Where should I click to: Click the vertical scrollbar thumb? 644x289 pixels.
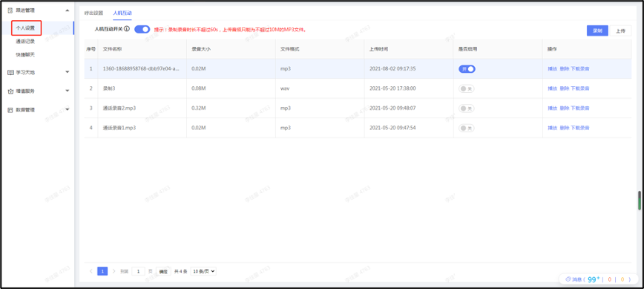(x=639, y=201)
